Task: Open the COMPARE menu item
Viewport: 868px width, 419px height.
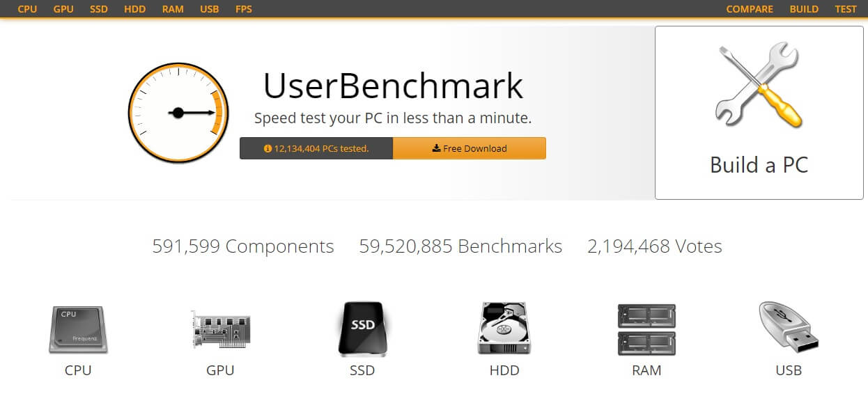Action: click(x=750, y=9)
